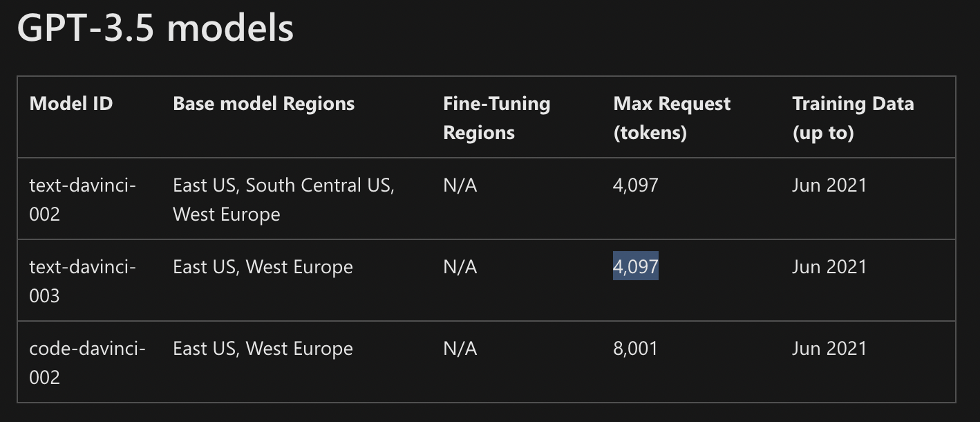Click the Base model Regions column header

263,104
